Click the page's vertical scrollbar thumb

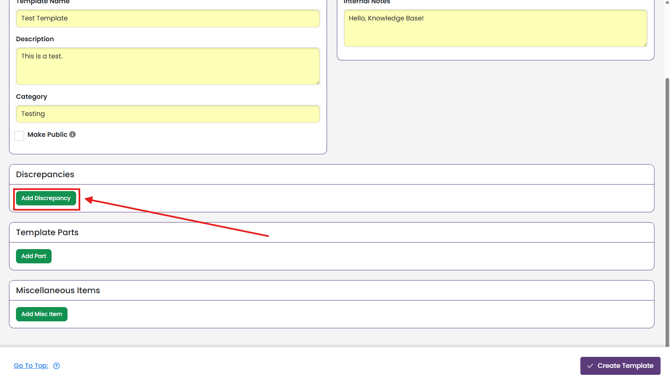coord(667,212)
